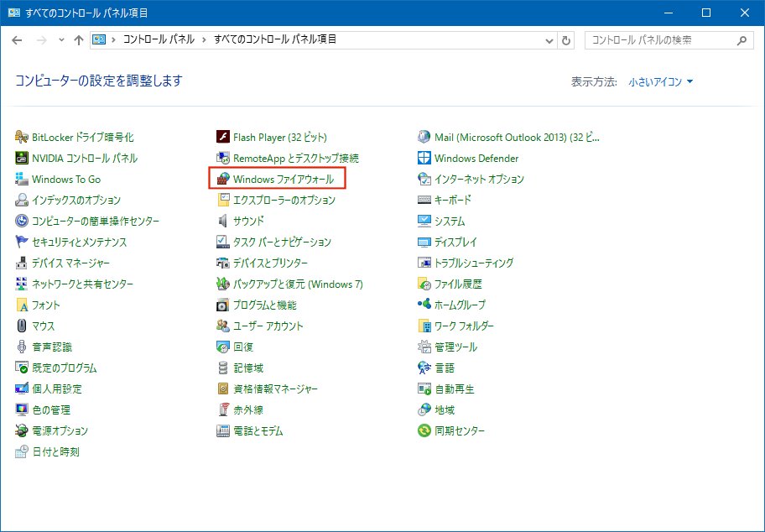Open the デバイス マネージャー icon
This screenshot has width=765, height=532.
(22, 263)
